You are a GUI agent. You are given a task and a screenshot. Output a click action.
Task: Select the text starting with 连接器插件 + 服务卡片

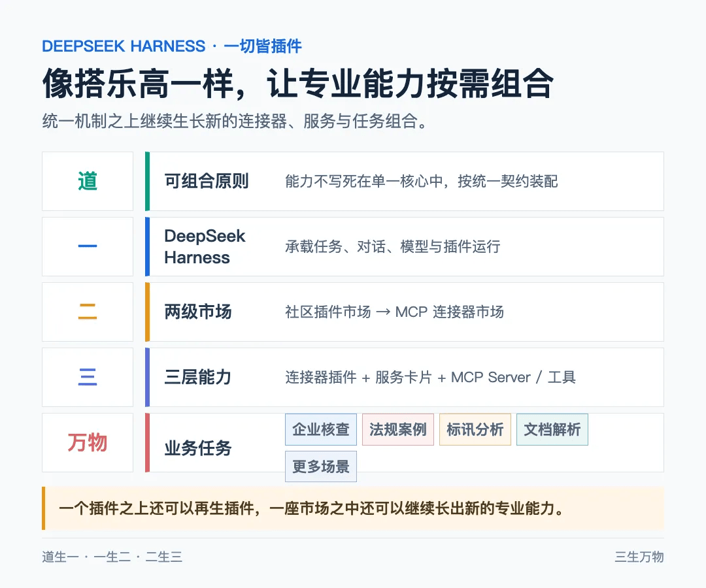click(x=430, y=377)
